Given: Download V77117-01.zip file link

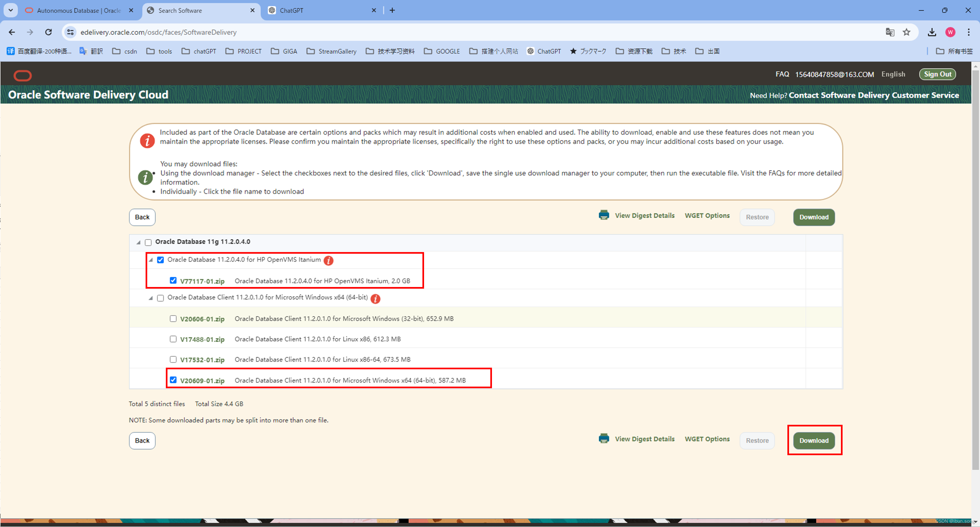Looking at the screenshot, I should tap(202, 281).
